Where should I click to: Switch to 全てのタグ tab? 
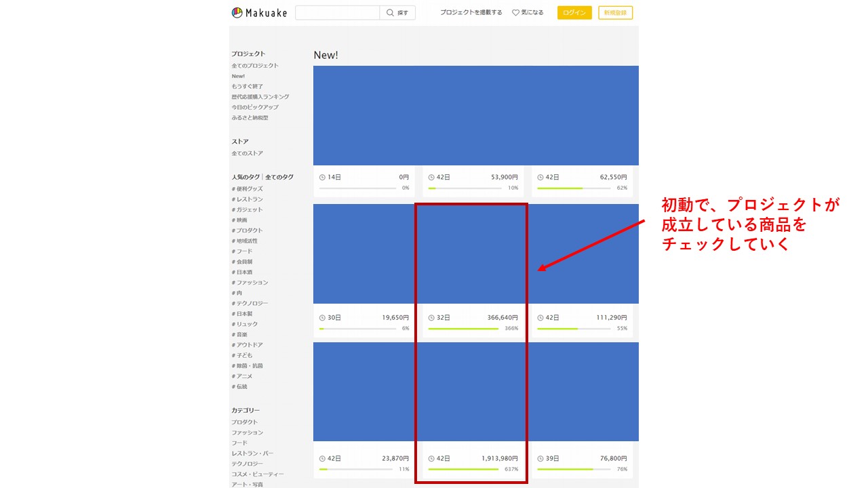tap(279, 177)
